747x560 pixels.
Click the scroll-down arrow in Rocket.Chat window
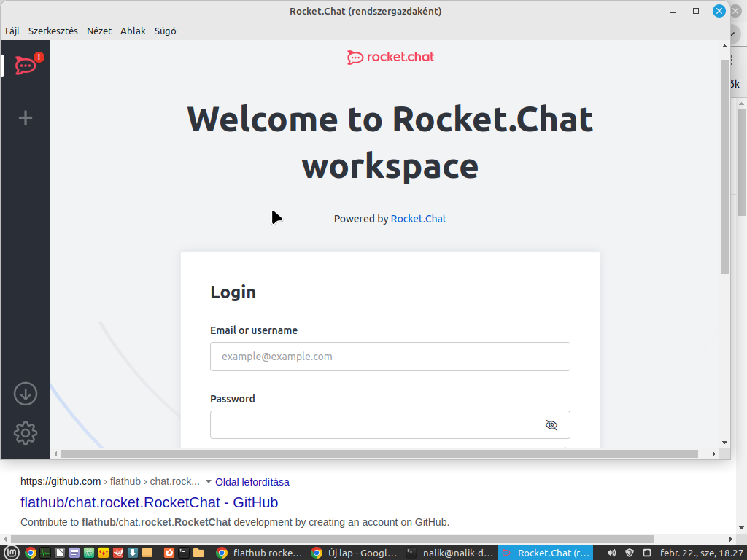pos(724,443)
